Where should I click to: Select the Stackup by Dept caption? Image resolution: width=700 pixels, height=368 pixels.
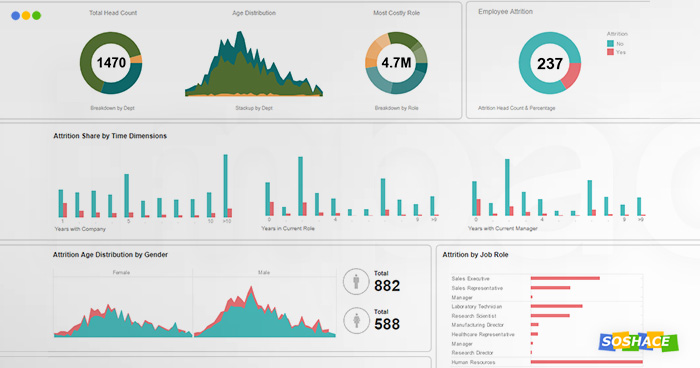tap(254, 108)
